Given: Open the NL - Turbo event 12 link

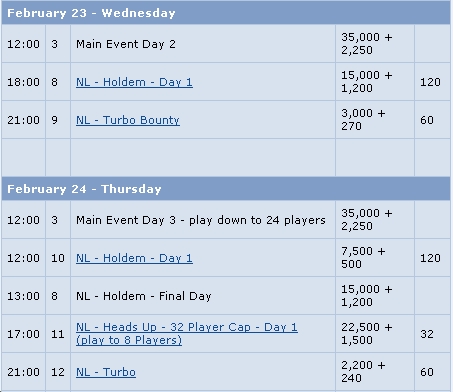Looking at the screenshot, I should (106, 372).
